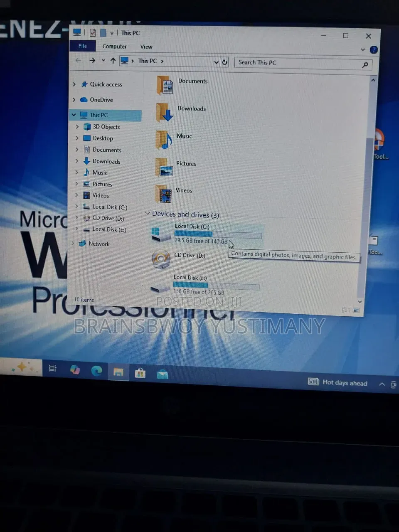Open the Downloads folder icon in main pane
399x532 pixels.
click(x=165, y=112)
